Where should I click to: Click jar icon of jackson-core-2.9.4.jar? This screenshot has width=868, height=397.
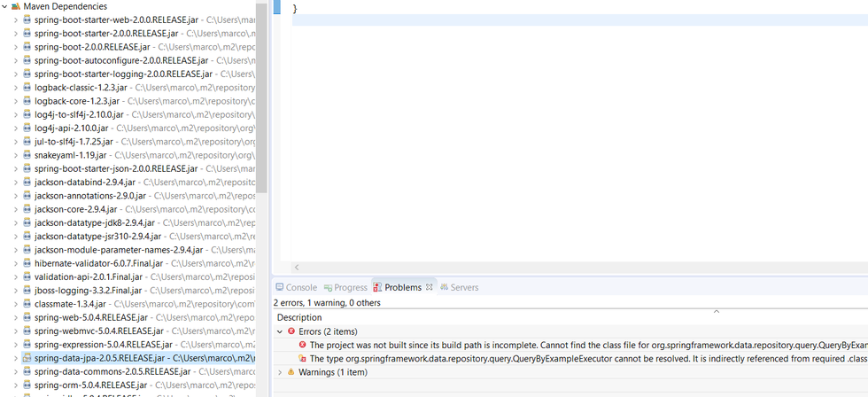pyautogui.click(x=27, y=209)
